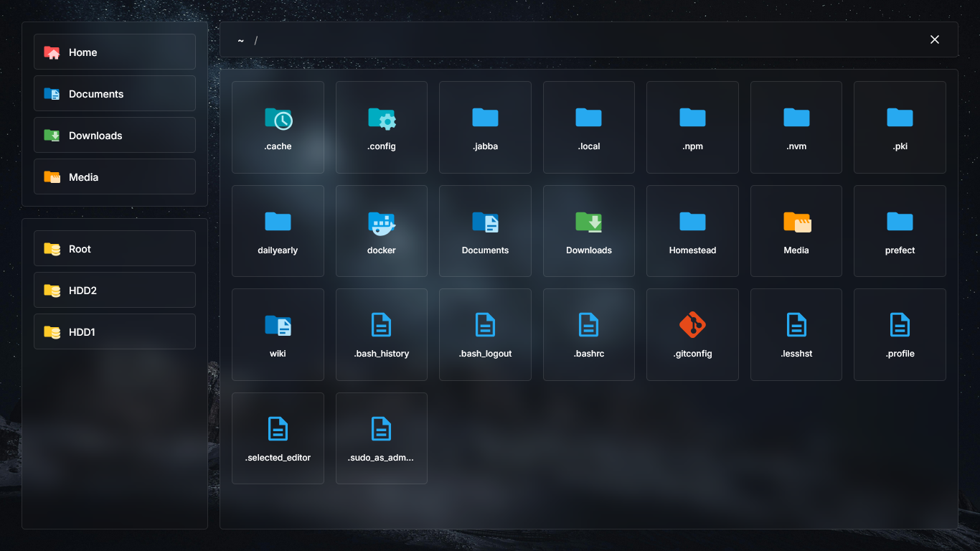Viewport: 980px width, 551px height.
Task: Open the .local folder icon
Action: pyautogui.click(x=589, y=117)
